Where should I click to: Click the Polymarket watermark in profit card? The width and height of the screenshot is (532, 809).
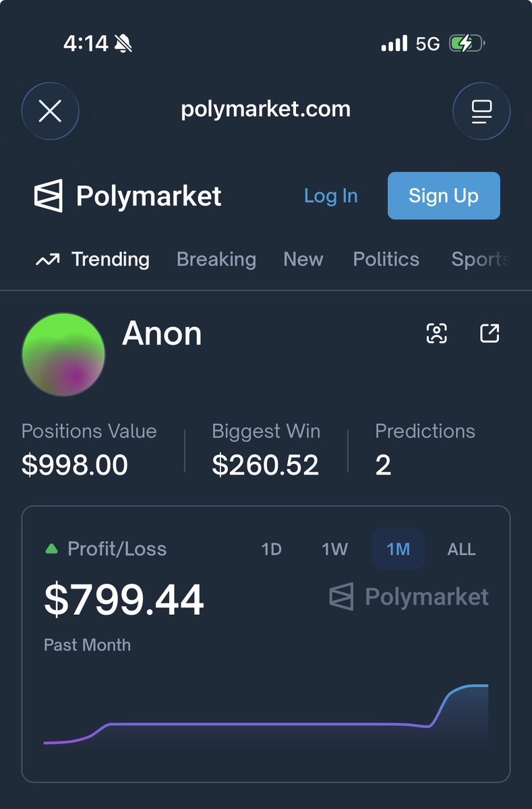(409, 597)
